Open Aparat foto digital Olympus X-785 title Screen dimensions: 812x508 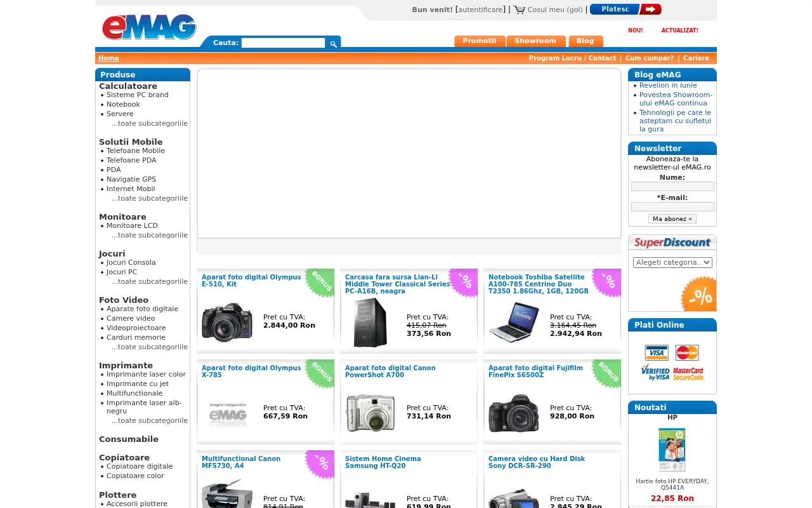(x=251, y=371)
